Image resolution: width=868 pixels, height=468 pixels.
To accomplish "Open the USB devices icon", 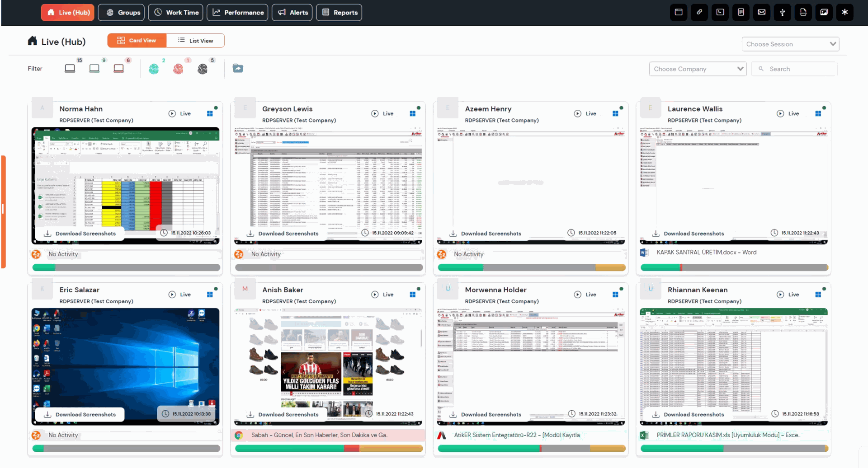I will (783, 12).
